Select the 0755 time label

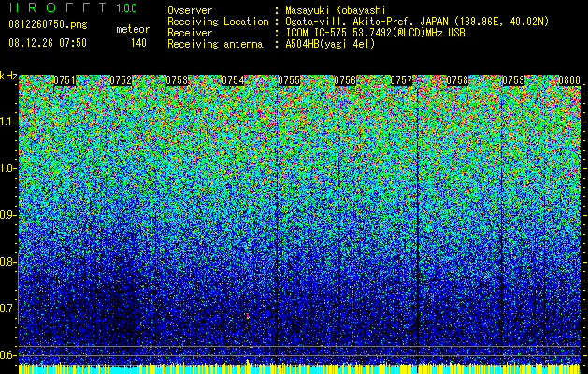coord(289,80)
